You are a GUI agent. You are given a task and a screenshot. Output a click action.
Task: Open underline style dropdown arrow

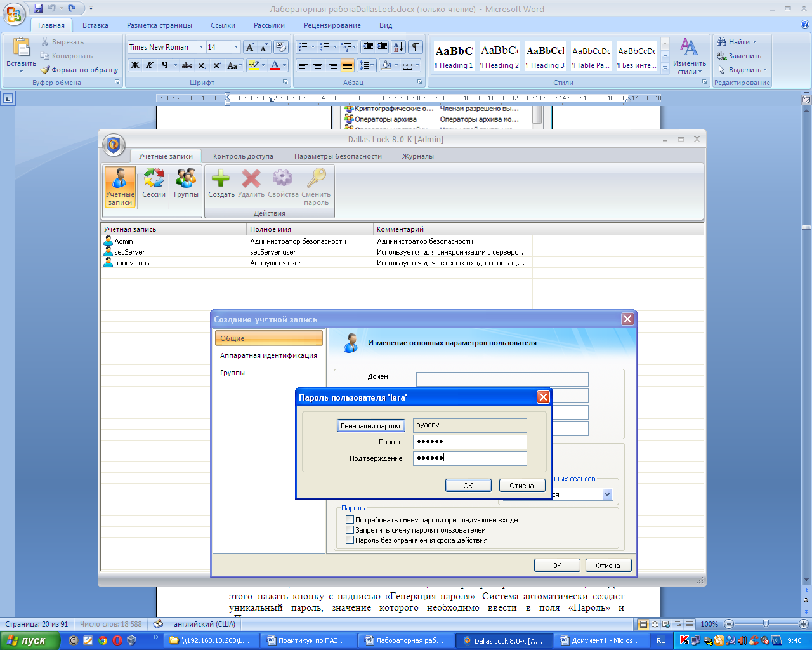(174, 65)
